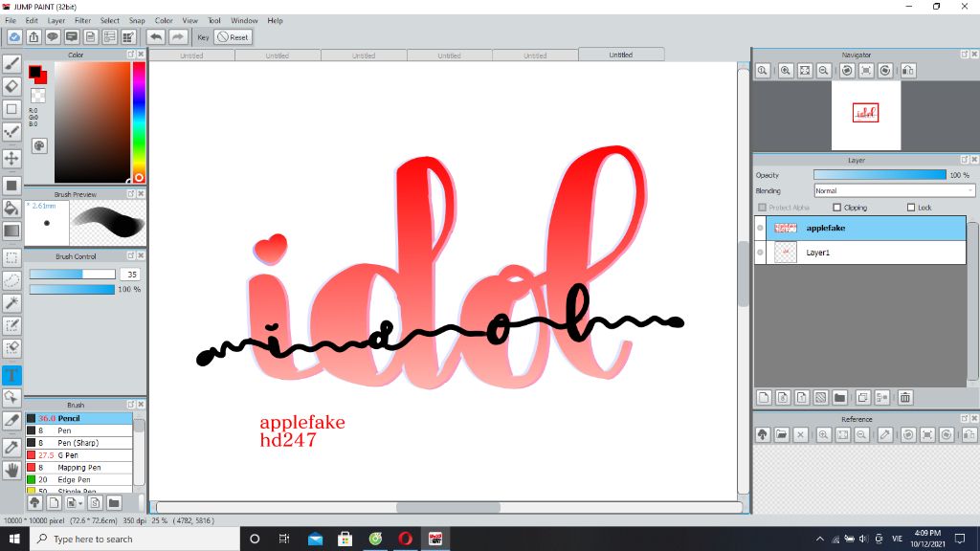Select the Move tool

coord(11,158)
